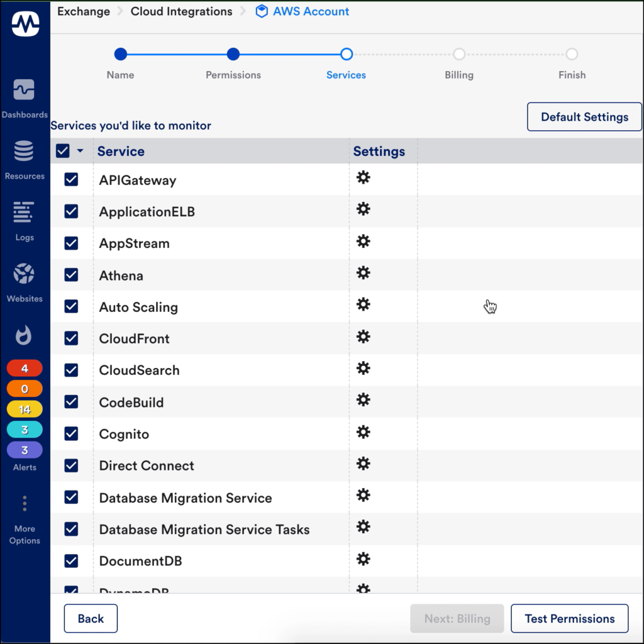Screen dimensions: 644x644
Task: Uncheck the CloudSearch checkbox
Action: click(x=71, y=370)
